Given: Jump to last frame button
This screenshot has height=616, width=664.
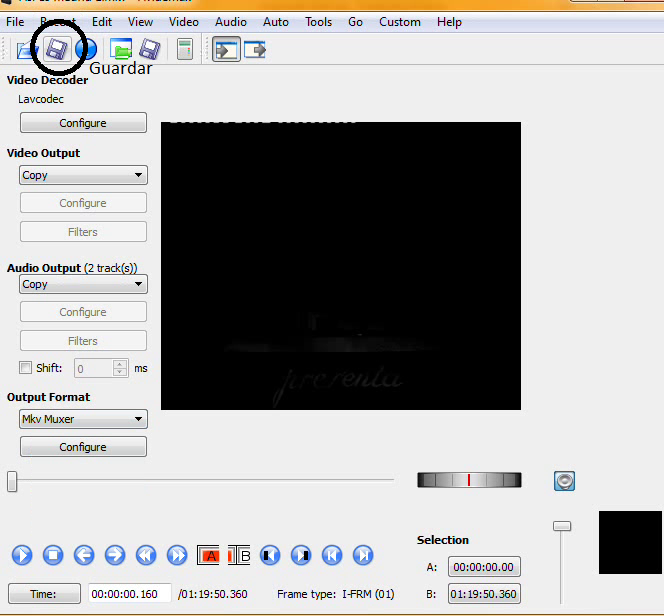Looking at the screenshot, I should [363, 555].
